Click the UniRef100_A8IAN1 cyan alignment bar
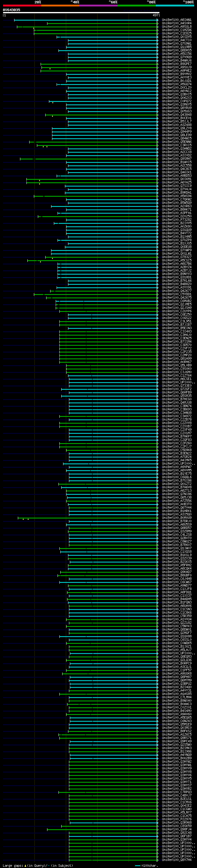This screenshot has width=197, height=868. [86, 20]
